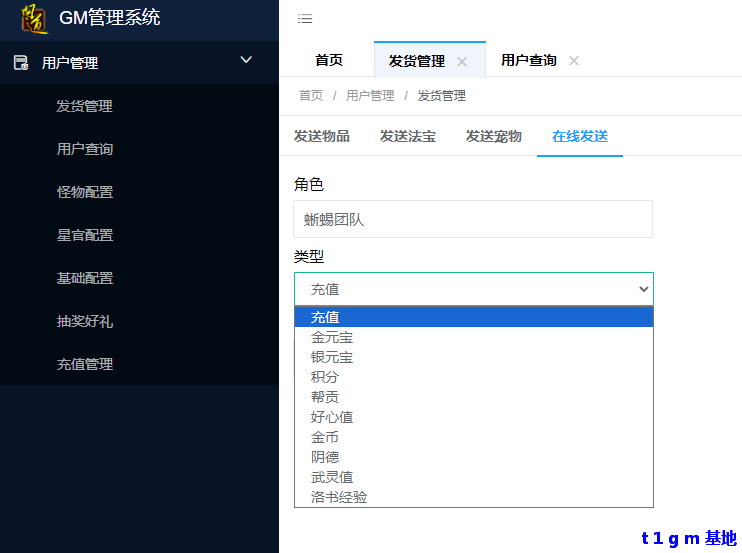Click 首页 in the breadcrumb
The image size is (742, 553).
pyautogui.click(x=311, y=96)
